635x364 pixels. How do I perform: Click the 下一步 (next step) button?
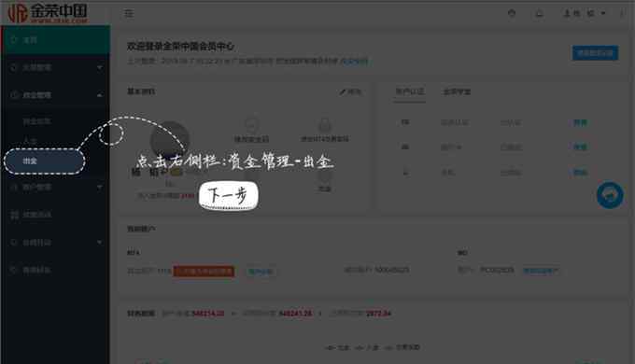point(229,196)
